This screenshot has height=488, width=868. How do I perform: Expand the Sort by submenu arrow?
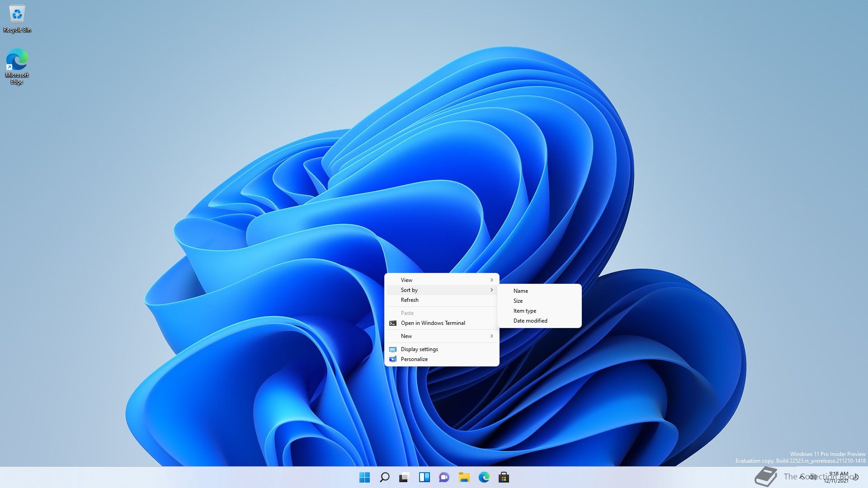(x=491, y=290)
